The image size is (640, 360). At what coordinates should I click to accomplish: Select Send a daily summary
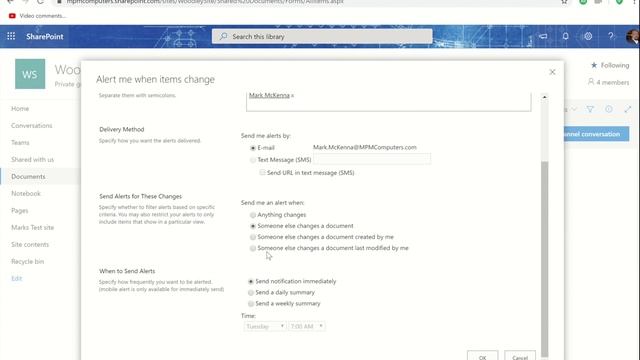click(251, 292)
